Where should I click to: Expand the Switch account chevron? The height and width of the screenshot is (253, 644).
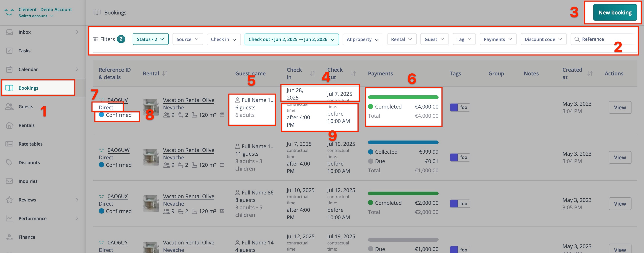click(52, 16)
